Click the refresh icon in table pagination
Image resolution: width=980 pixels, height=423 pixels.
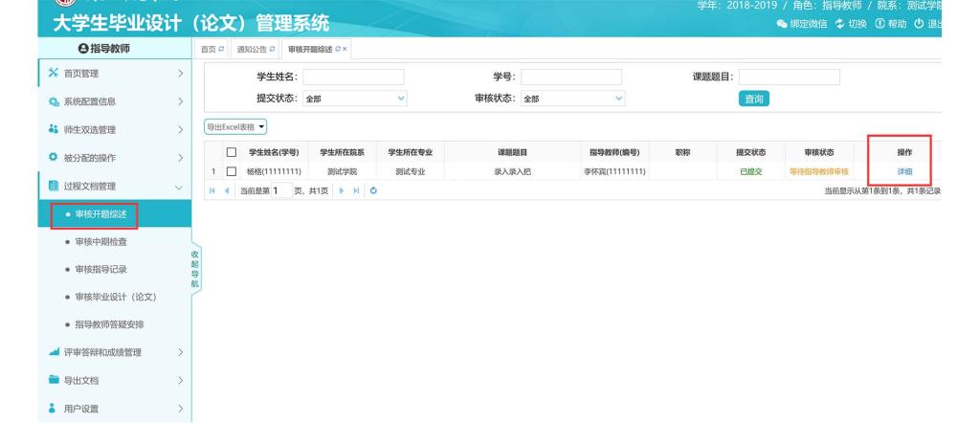pos(372,191)
